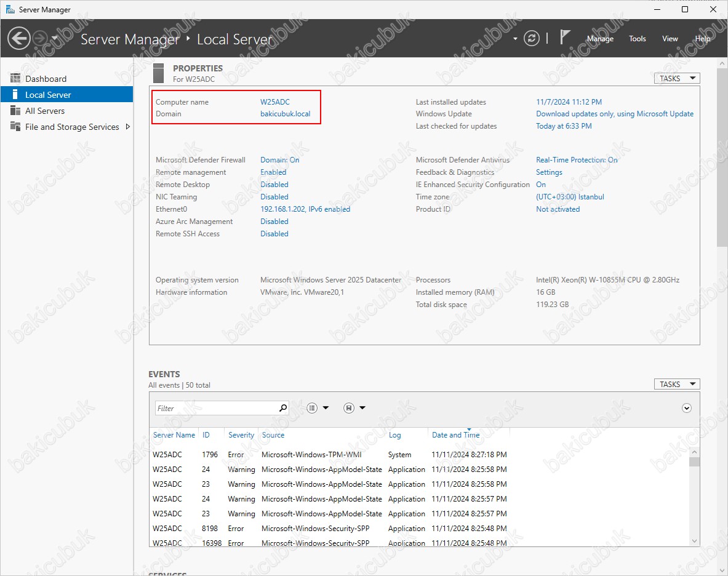This screenshot has height=576, width=728.
Task: Click the (UTC+03:00) Istanbul time zone link
Action: (x=570, y=197)
